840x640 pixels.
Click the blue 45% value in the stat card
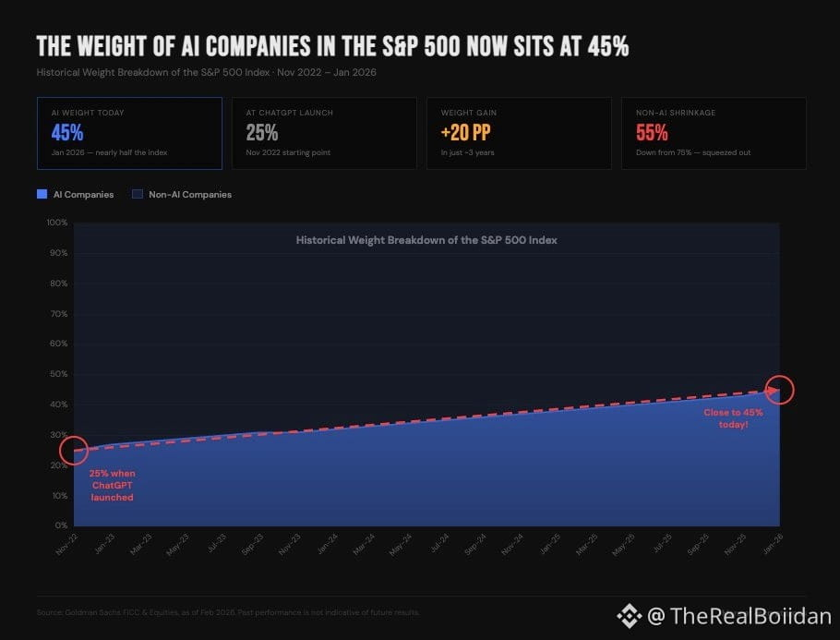click(67, 132)
